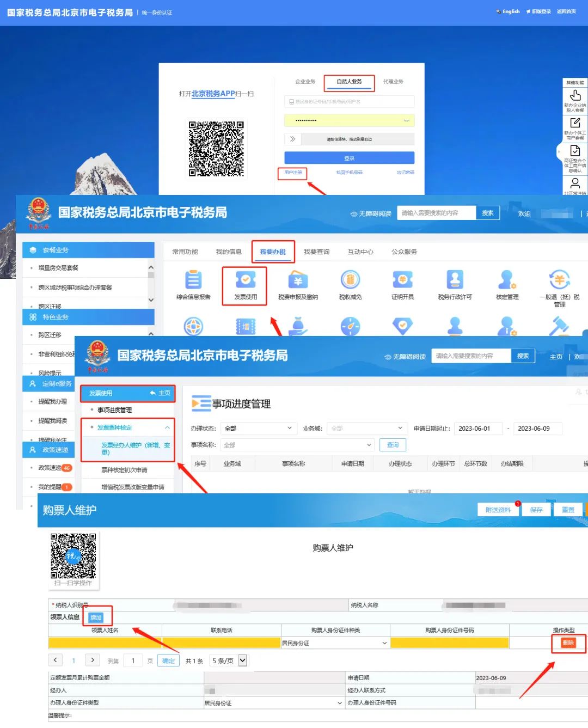Image resolution: width=588 pixels, height=728 pixels.
Task: Click the 忘记密码 link
Action: pos(406,173)
